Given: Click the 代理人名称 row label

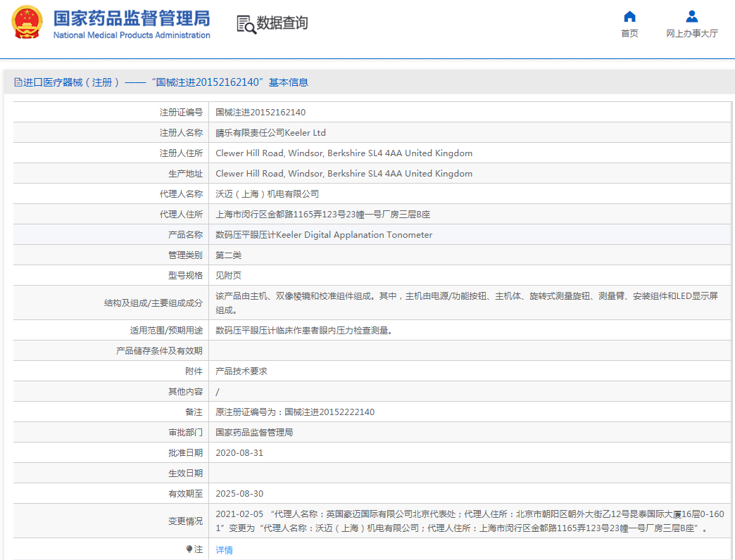Looking at the screenshot, I should click(x=181, y=194).
